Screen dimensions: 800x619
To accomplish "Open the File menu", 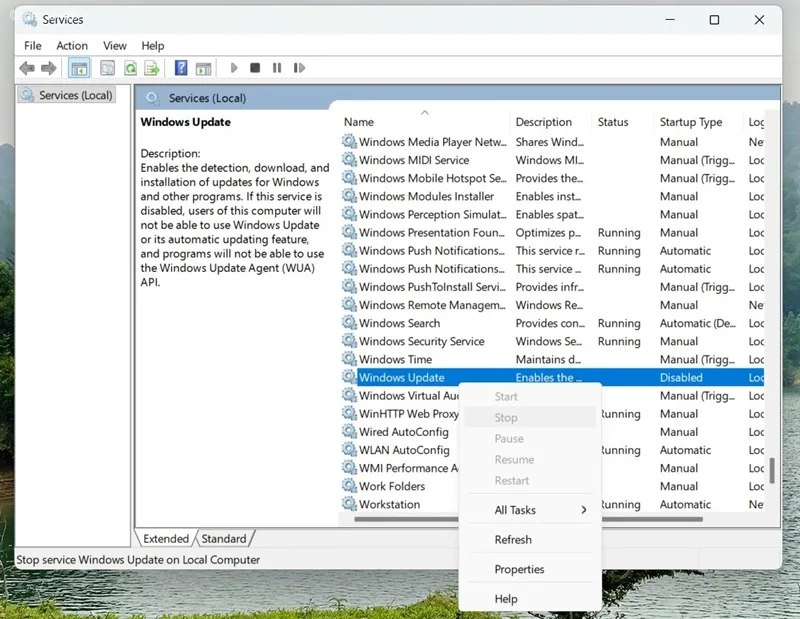I will [x=33, y=45].
